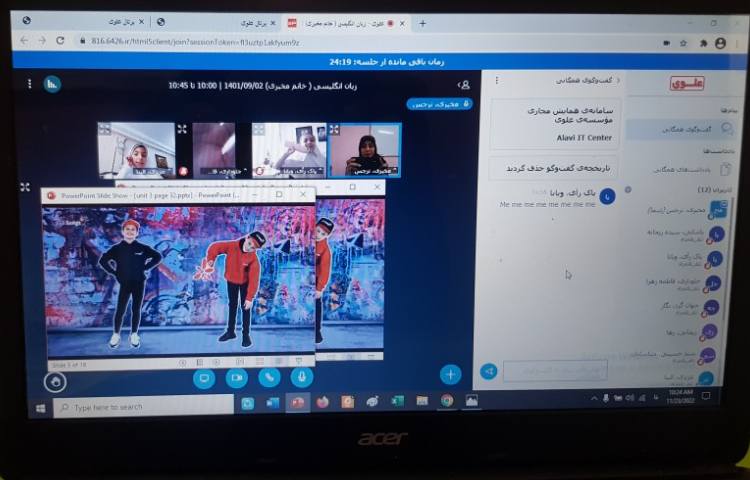Click the taskbar clock and date
Image resolution: width=750 pixels, height=480 pixels.
pyautogui.click(x=680, y=396)
